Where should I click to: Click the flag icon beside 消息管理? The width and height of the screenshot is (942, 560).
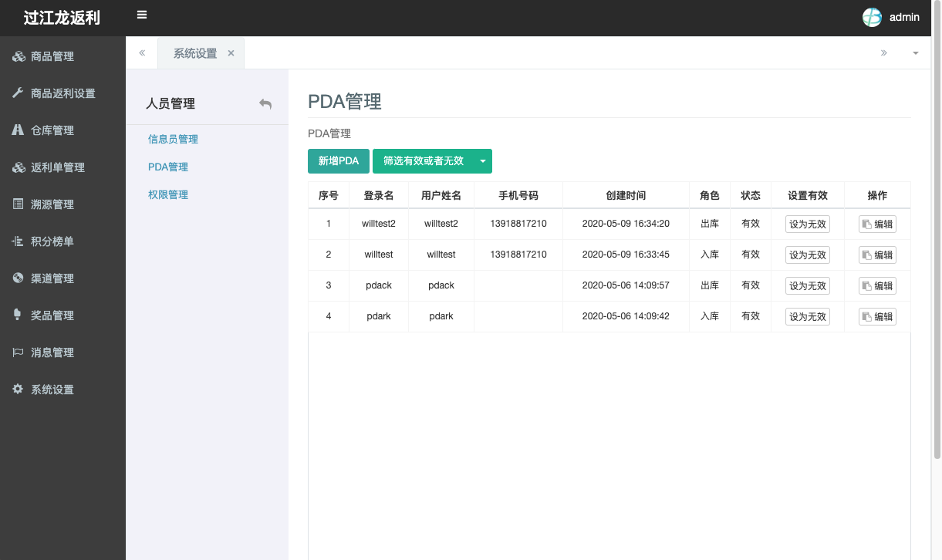coord(18,353)
